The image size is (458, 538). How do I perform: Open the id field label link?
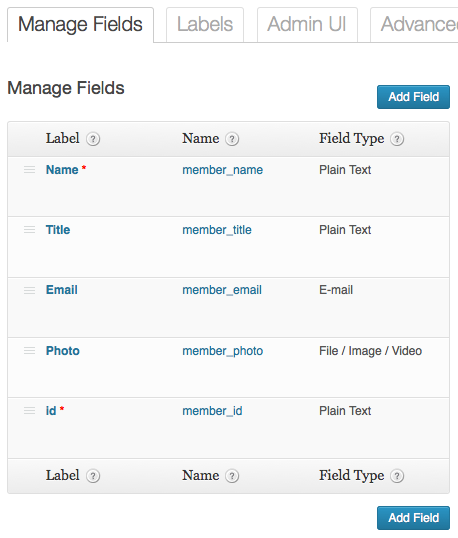(51, 411)
